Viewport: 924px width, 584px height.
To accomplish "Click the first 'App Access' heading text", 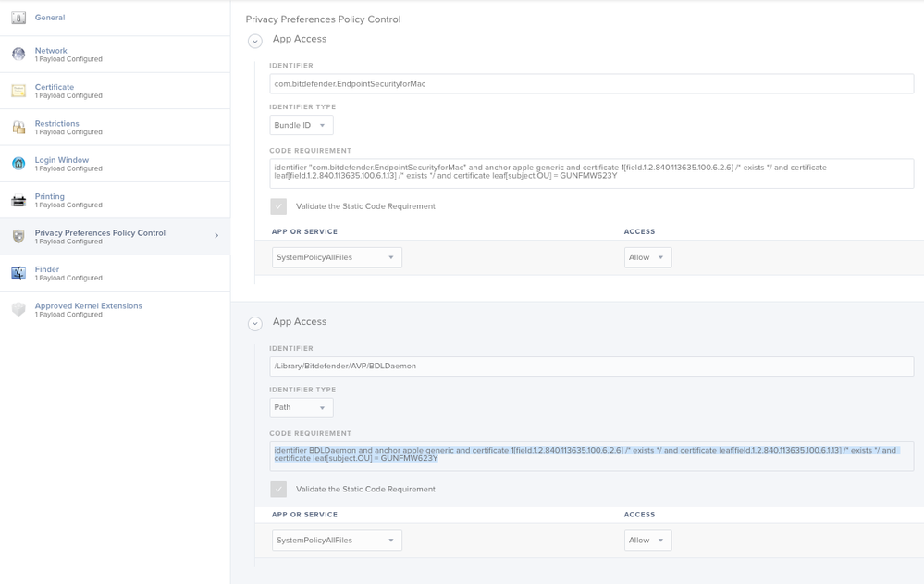I will (x=300, y=39).
